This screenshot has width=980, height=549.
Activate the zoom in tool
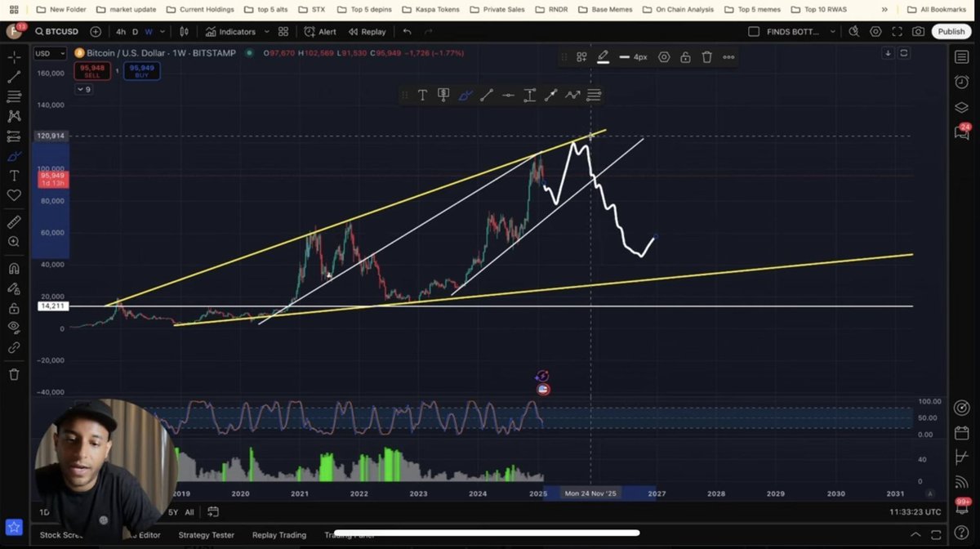(x=14, y=242)
